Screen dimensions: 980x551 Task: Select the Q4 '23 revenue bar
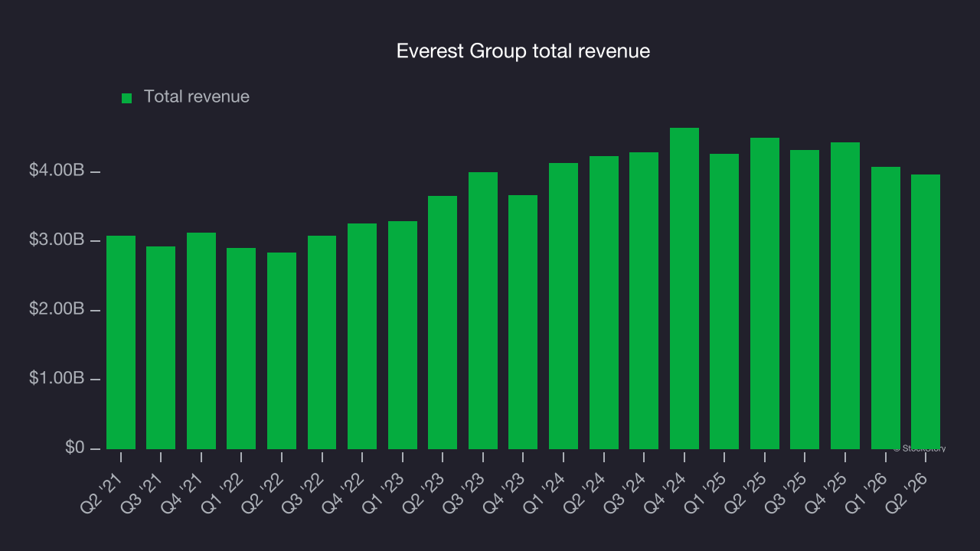pos(523,322)
